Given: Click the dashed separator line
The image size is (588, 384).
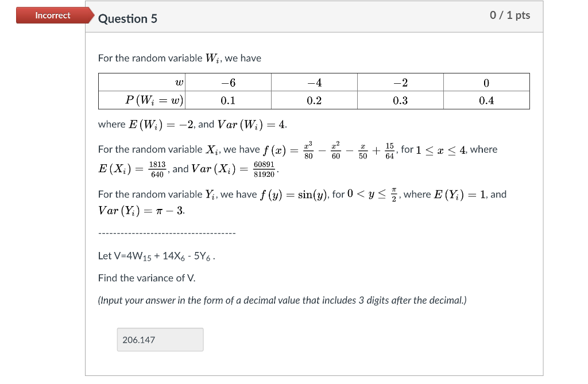Looking at the screenshot, I should [167, 232].
